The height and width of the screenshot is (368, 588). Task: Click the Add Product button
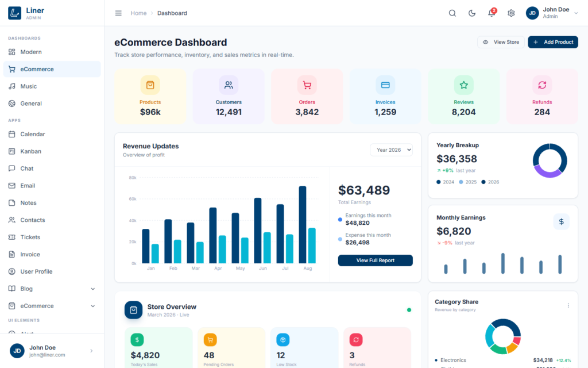(x=553, y=42)
